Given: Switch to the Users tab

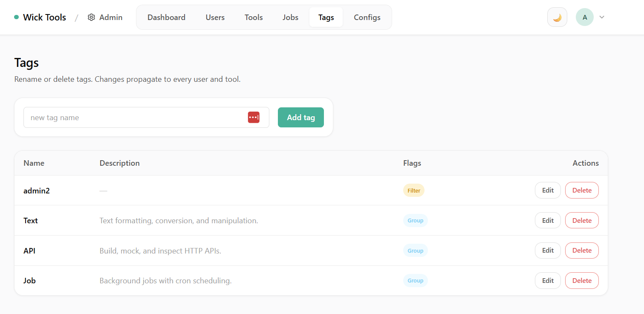Looking at the screenshot, I should point(215,17).
